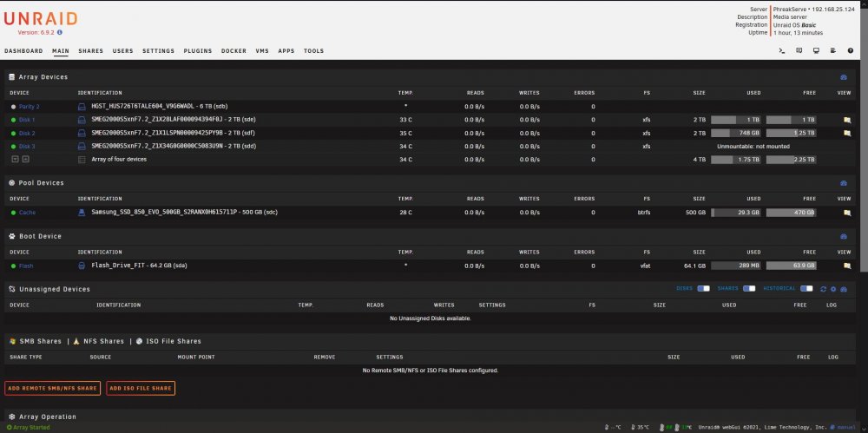The height and width of the screenshot is (433, 868).
Task: Click Cache free bar showing 470 GB
Action: tap(791, 213)
